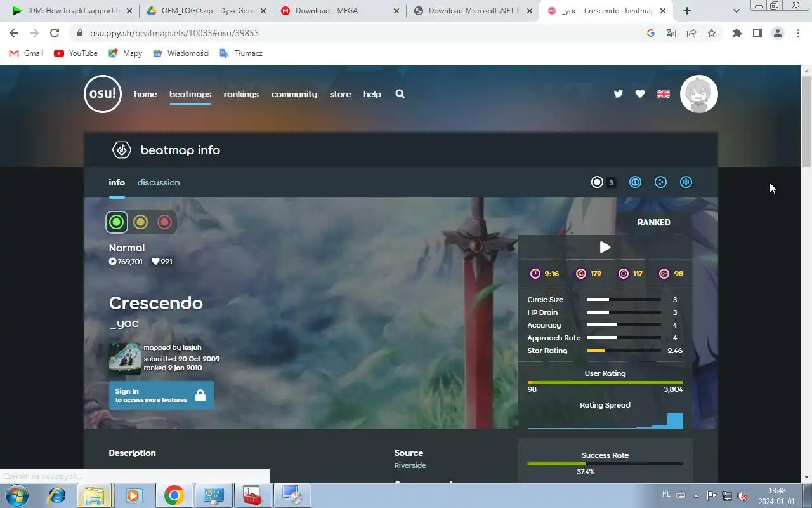
Task: Open a new browser tab
Action: [x=687, y=11]
